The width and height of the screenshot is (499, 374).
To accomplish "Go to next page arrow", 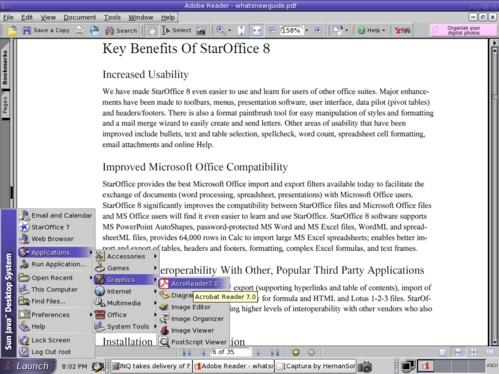I will (258, 352).
